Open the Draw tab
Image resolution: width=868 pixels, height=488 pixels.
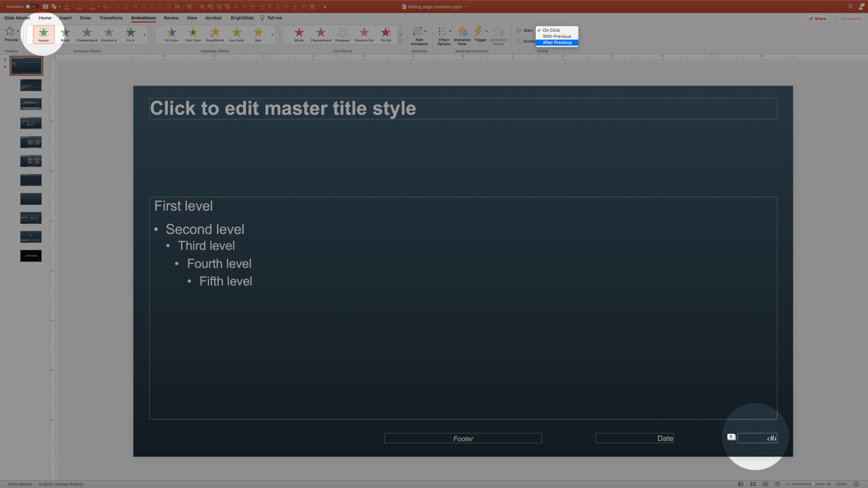coord(85,18)
